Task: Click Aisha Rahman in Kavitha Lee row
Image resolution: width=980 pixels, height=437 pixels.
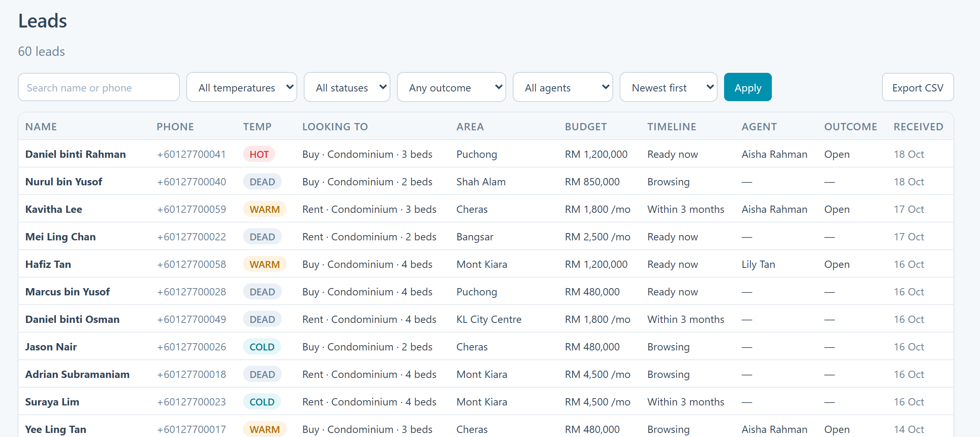Action: tap(774, 209)
